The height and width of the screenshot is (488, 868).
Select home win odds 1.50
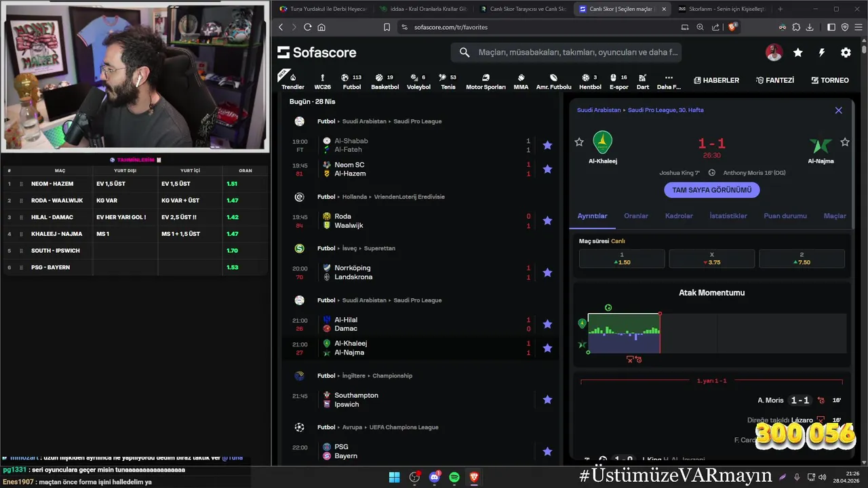[622, 258]
